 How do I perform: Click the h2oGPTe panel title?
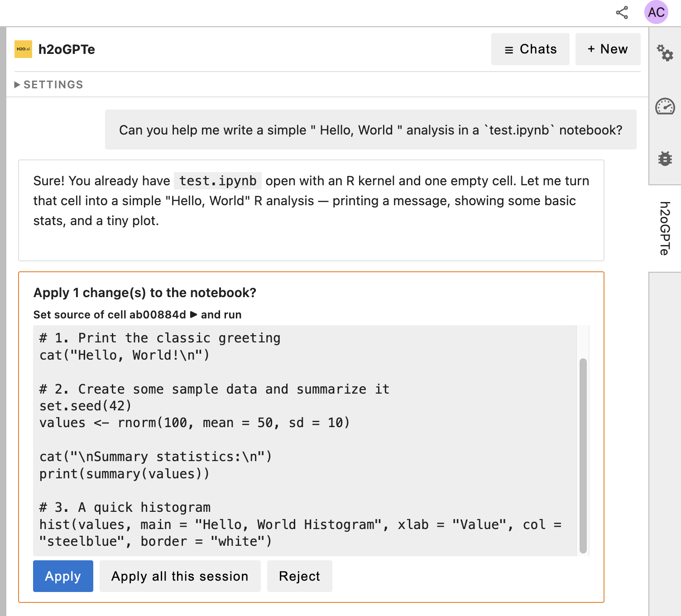pyautogui.click(x=67, y=49)
